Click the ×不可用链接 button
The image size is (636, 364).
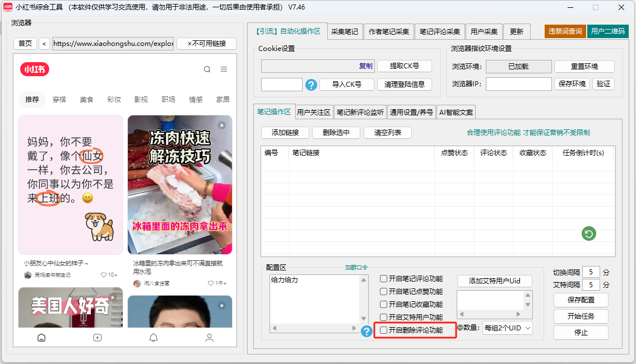click(x=207, y=43)
